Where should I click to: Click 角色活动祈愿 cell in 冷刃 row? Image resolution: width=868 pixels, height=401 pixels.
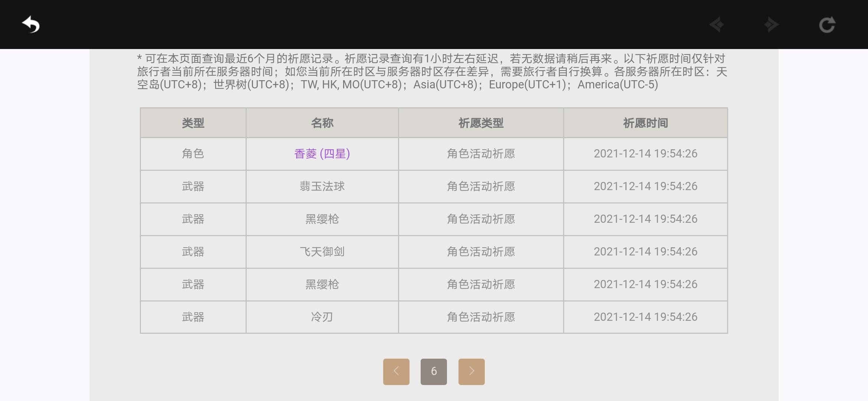481,317
